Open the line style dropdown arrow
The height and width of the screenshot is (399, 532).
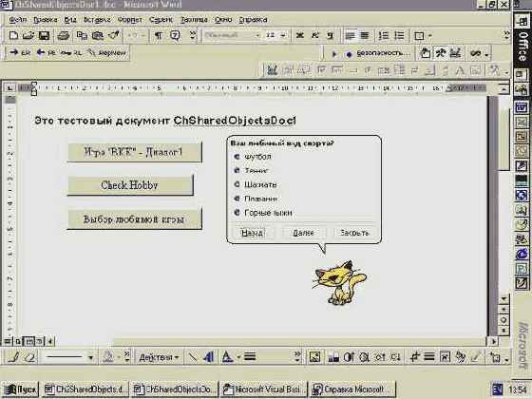(90, 357)
